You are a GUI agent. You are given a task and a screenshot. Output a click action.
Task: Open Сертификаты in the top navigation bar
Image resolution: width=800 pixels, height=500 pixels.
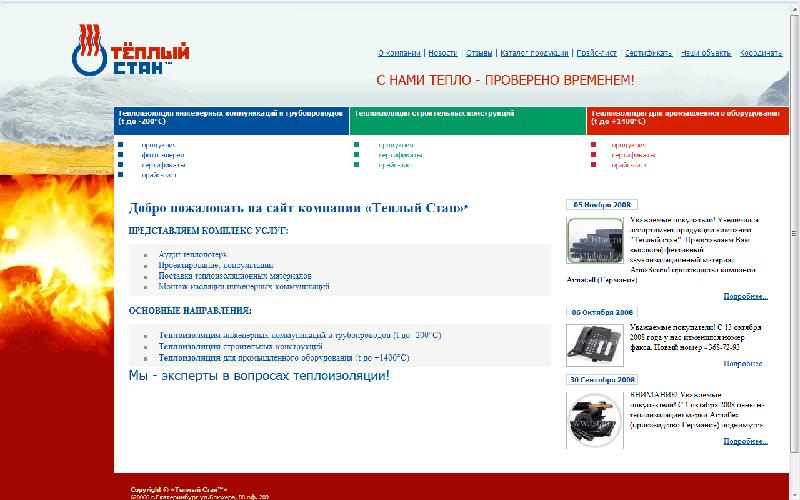[x=648, y=53]
